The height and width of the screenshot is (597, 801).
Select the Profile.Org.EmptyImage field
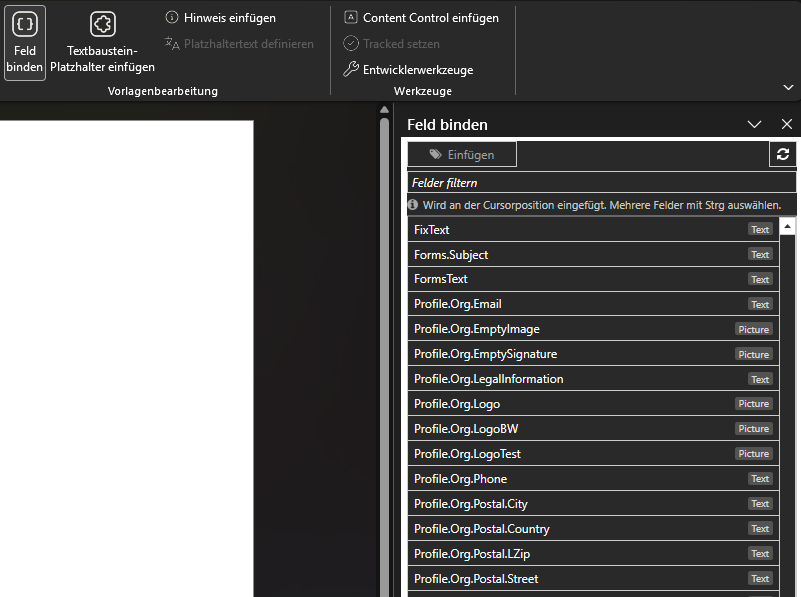pyautogui.click(x=593, y=329)
